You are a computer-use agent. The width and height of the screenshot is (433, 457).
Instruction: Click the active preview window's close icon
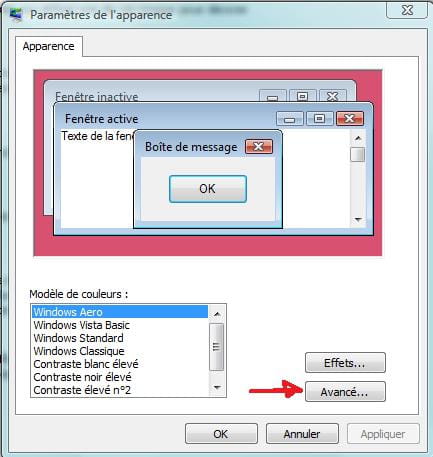(x=350, y=118)
